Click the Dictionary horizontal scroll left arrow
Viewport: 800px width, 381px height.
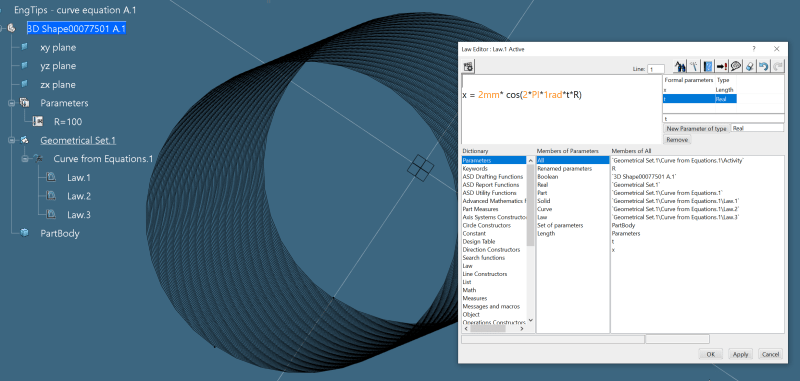point(465,329)
